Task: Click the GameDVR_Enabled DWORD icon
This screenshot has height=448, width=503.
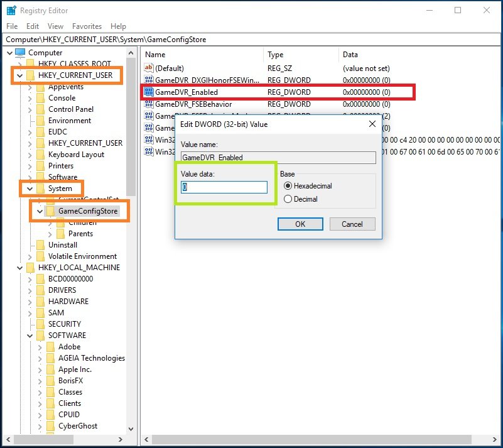Action: pyautogui.click(x=149, y=92)
